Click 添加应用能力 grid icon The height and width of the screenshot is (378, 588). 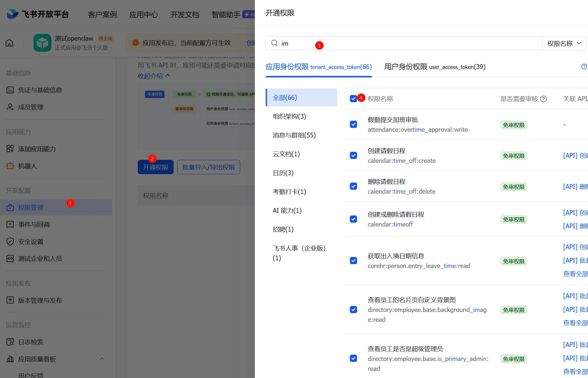coord(10,149)
